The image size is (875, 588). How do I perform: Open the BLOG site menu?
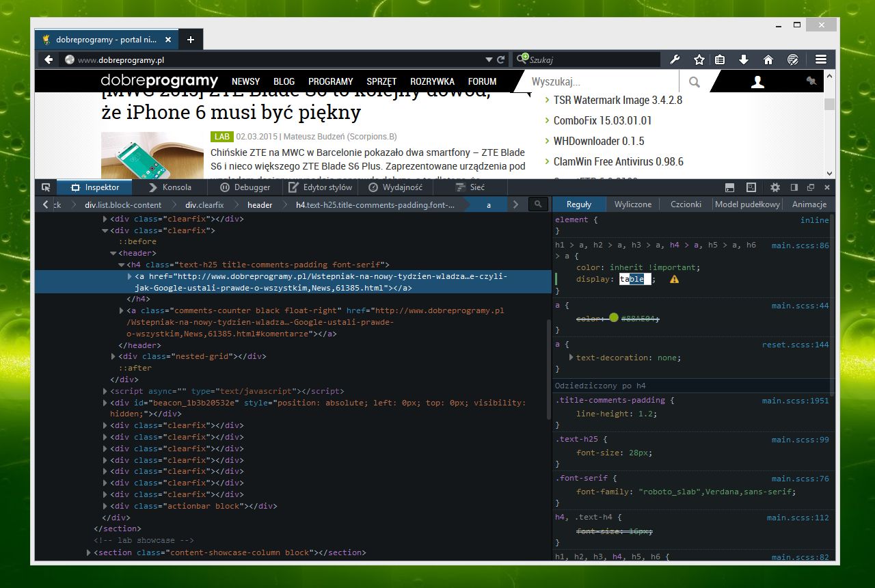click(284, 81)
